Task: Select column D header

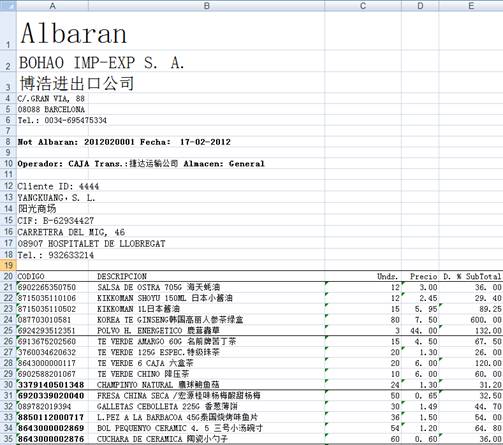Action: (x=420, y=6)
